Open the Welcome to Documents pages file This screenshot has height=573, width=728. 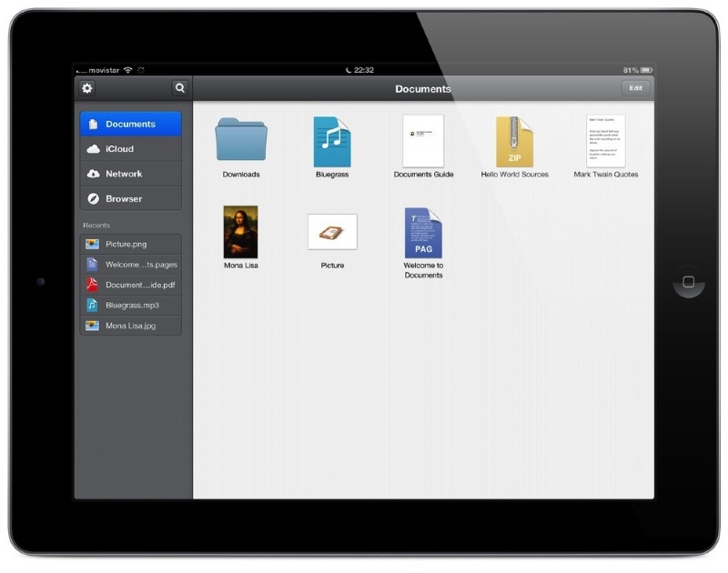coord(423,233)
